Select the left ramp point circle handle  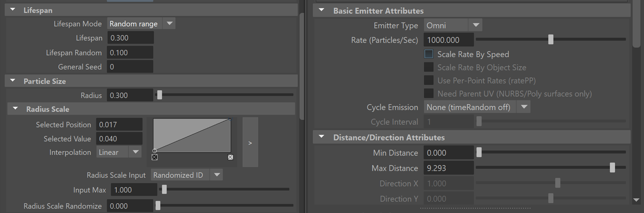pos(155,151)
